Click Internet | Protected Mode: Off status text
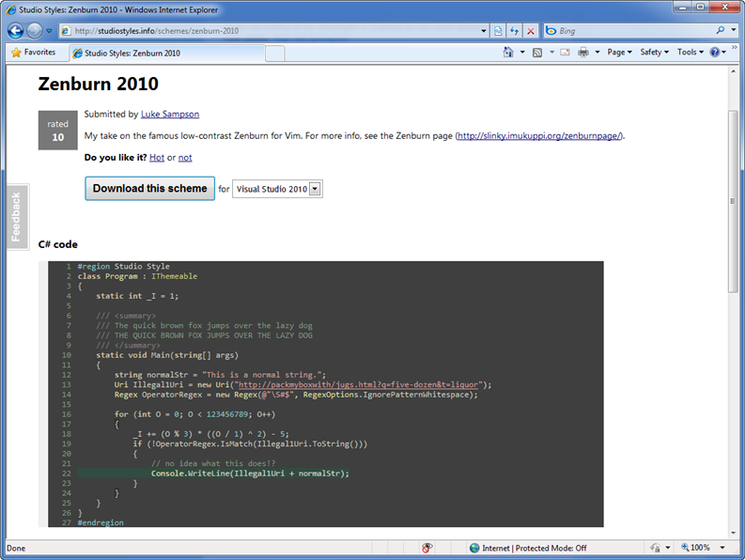The height and width of the screenshot is (560, 745). click(x=535, y=548)
